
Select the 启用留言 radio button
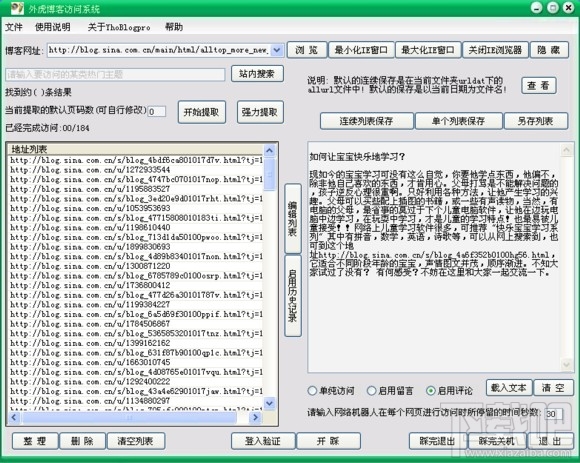tap(371, 391)
